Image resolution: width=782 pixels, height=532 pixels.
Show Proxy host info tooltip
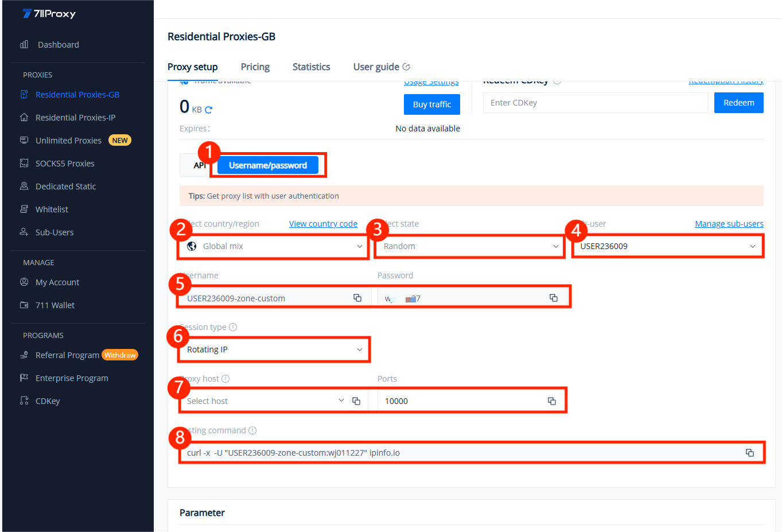[x=225, y=379]
